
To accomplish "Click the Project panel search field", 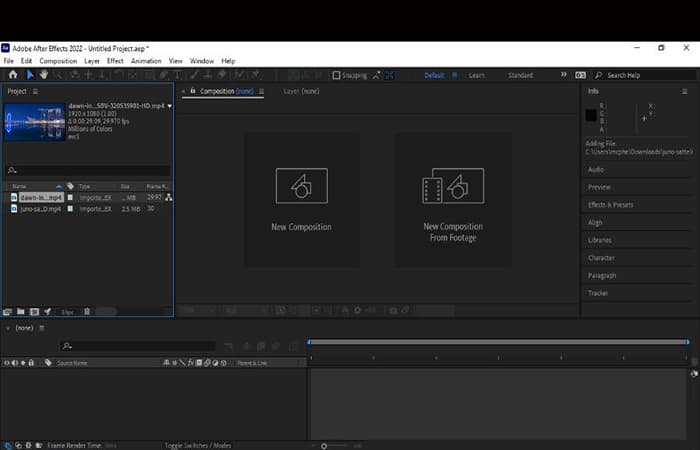I will [x=88, y=170].
